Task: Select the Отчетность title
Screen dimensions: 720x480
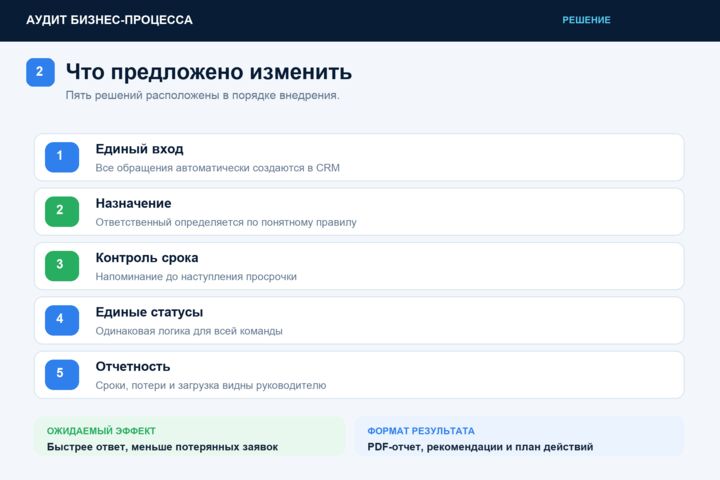Action: click(x=133, y=367)
